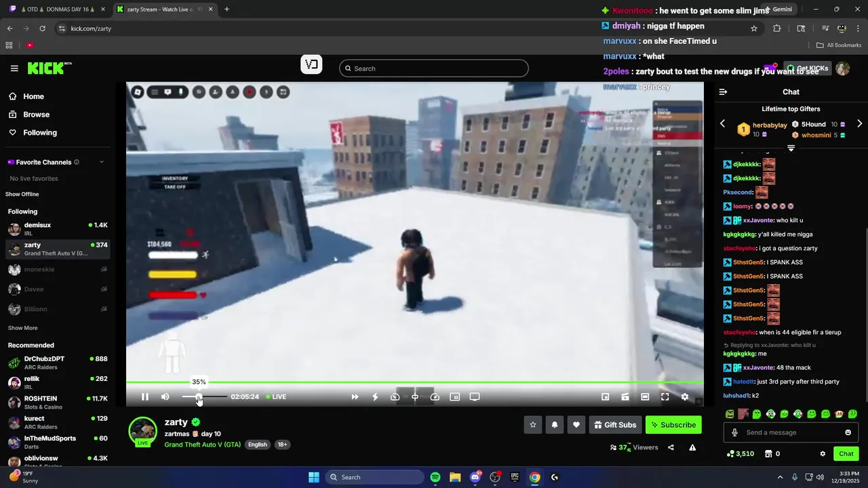The height and width of the screenshot is (488, 868).
Task: Open Spotify from the taskbar
Action: [x=435, y=477]
